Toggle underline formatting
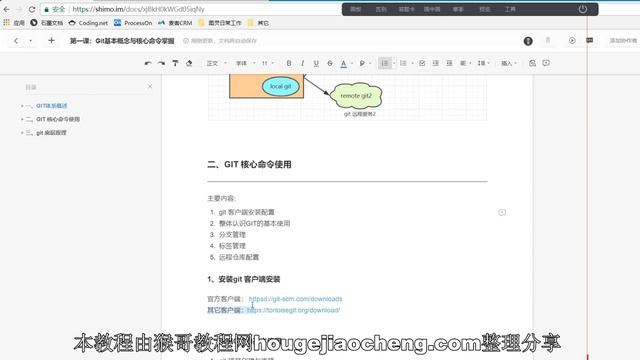 [316, 63]
